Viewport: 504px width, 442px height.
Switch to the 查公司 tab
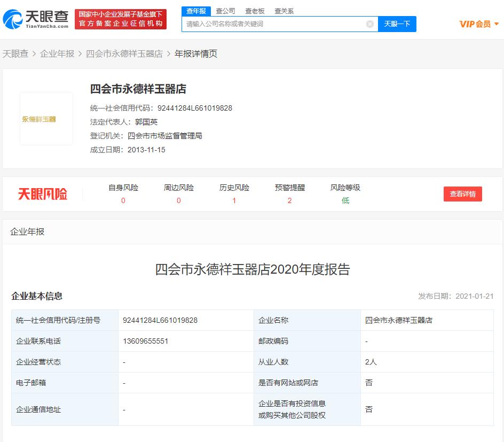click(x=226, y=10)
